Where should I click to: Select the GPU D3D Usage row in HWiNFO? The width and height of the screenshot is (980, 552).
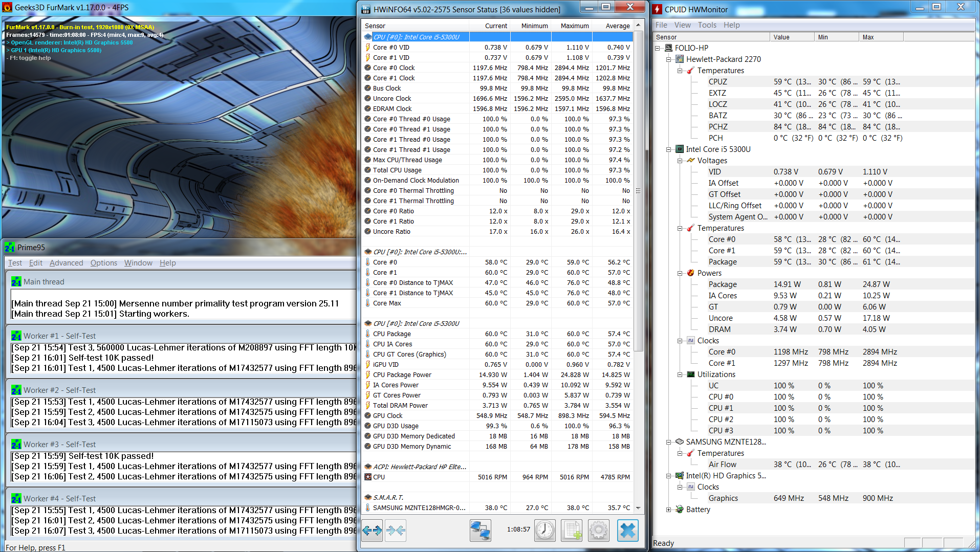(x=498, y=426)
